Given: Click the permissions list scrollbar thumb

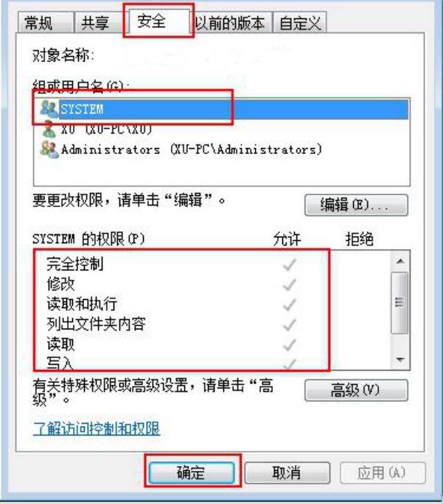Looking at the screenshot, I should pyautogui.click(x=400, y=302).
